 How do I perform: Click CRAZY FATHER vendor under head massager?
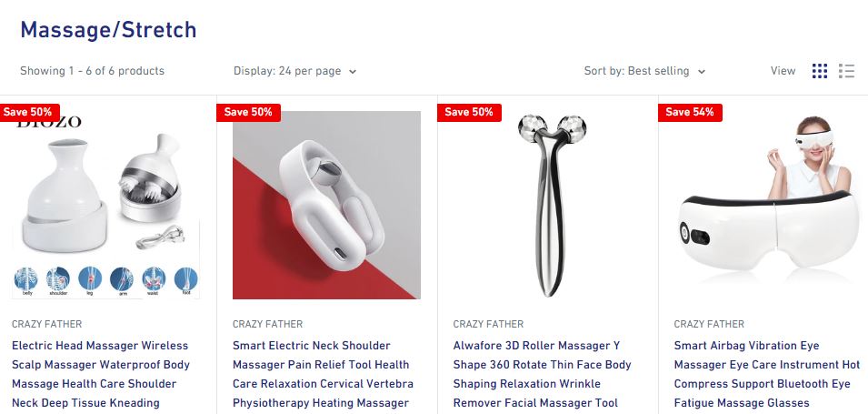(x=47, y=324)
